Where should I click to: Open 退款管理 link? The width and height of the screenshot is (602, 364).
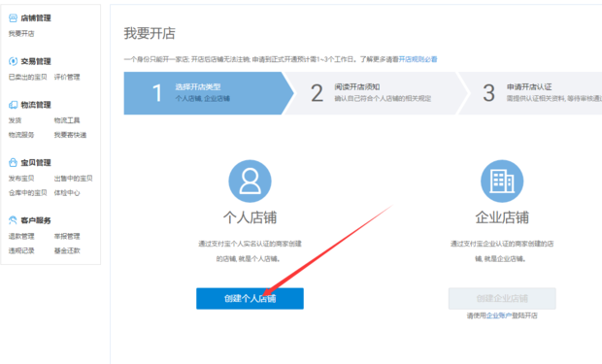point(21,237)
